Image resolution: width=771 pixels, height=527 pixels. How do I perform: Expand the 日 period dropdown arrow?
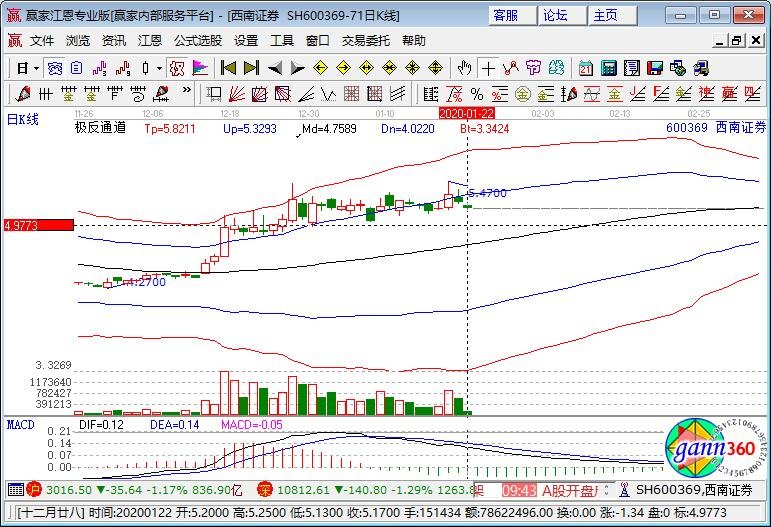point(36,68)
